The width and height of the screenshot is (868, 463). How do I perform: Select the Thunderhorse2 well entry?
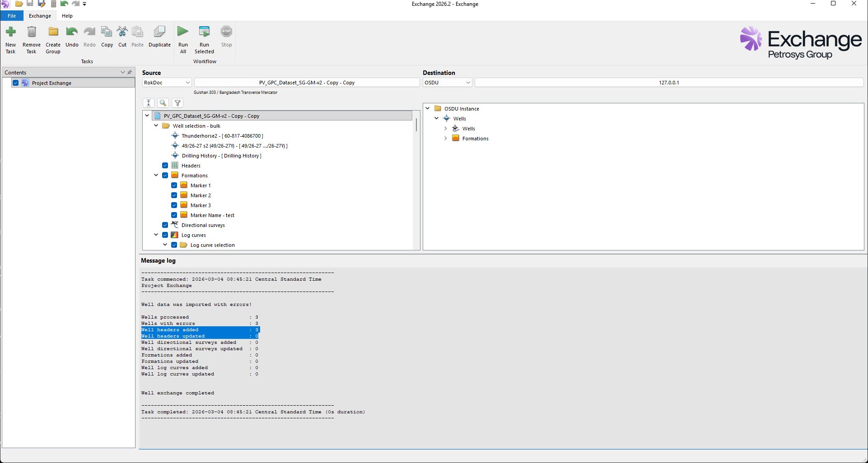tap(222, 136)
